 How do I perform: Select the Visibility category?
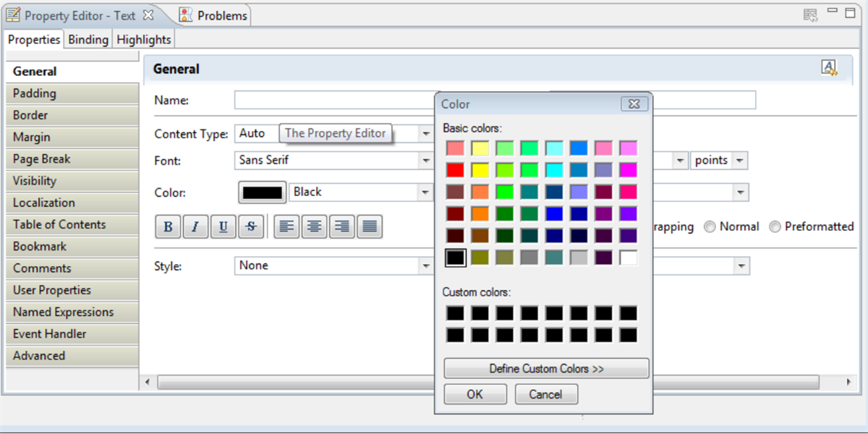tap(72, 181)
